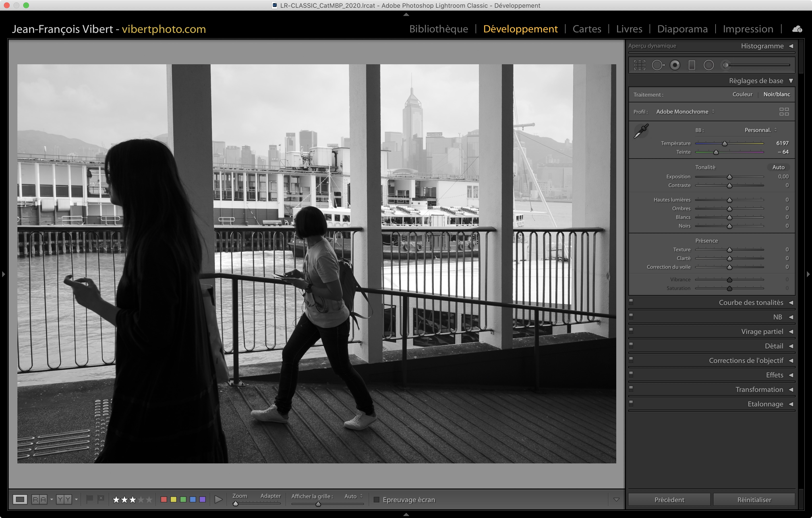
Task: Click the Réinitialiser button
Action: tap(754, 499)
